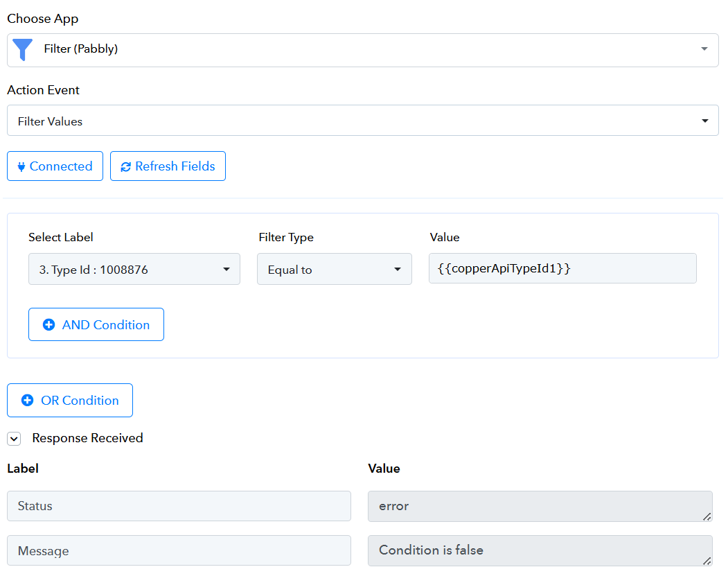
Task: Click the refresh arrows icon
Action: pyautogui.click(x=125, y=166)
